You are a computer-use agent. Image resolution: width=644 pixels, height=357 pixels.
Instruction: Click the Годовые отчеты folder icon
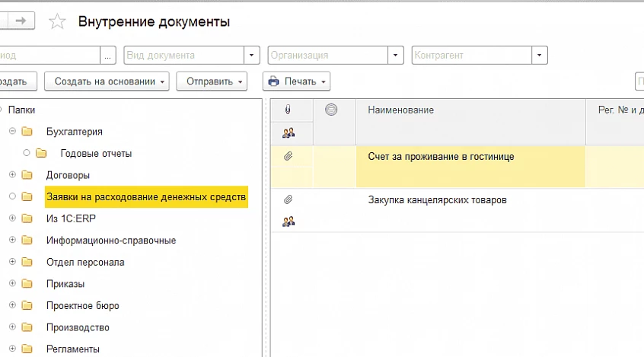[41, 153]
